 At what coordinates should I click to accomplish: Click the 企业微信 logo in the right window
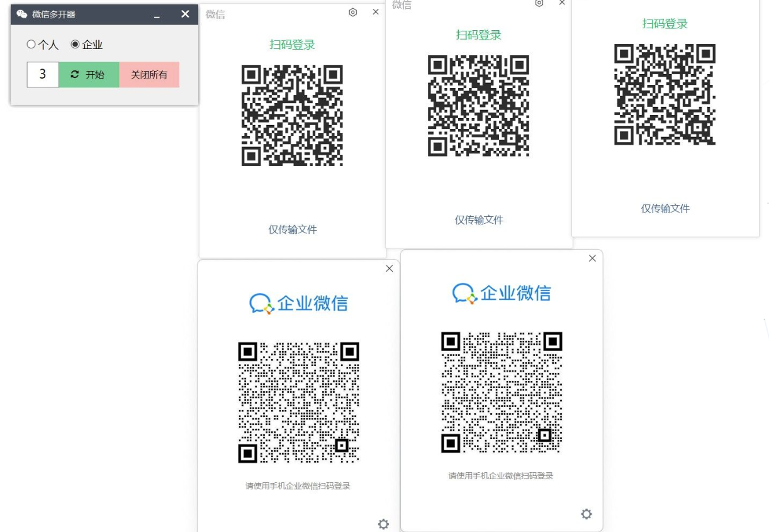point(502,293)
